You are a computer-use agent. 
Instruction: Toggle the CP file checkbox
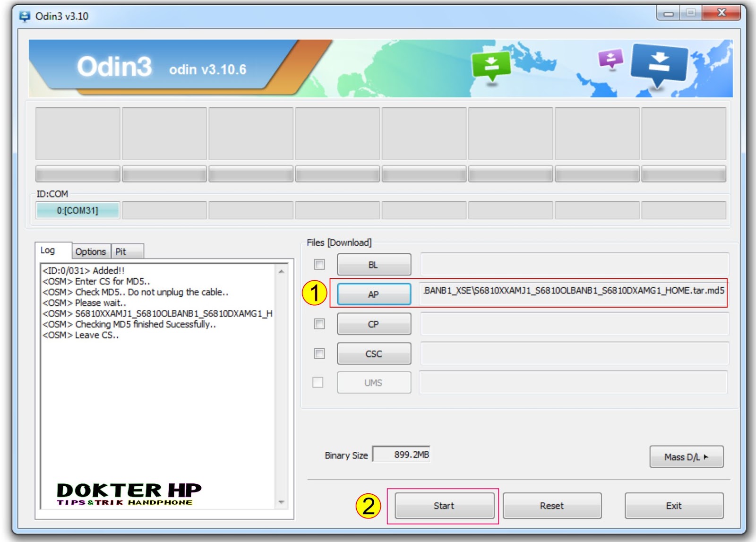click(319, 324)
